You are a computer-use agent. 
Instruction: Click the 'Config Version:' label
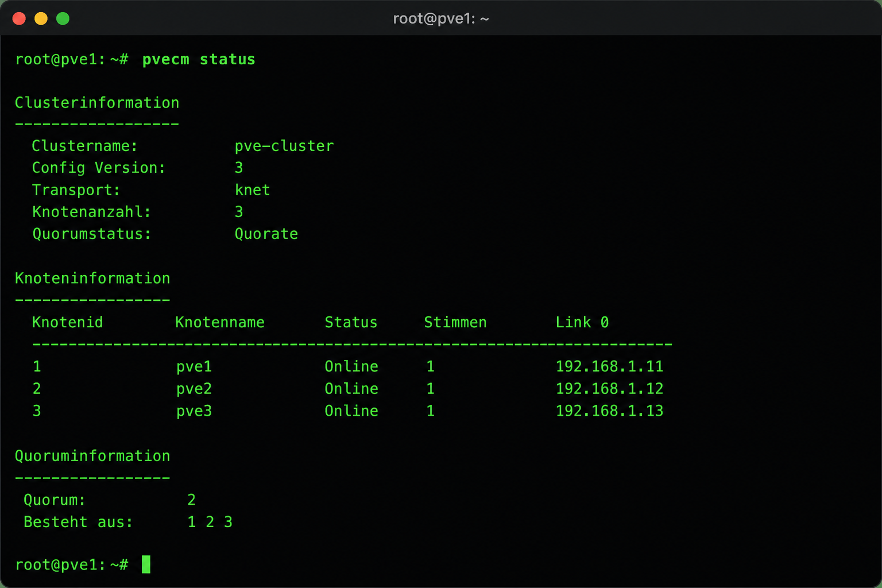tap(99, 168)
